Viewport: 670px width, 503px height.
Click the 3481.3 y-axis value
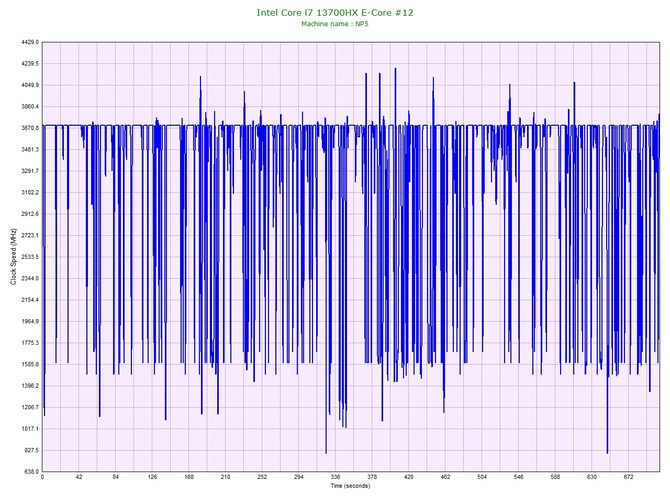pyautogui.click(x=30, y=150)
